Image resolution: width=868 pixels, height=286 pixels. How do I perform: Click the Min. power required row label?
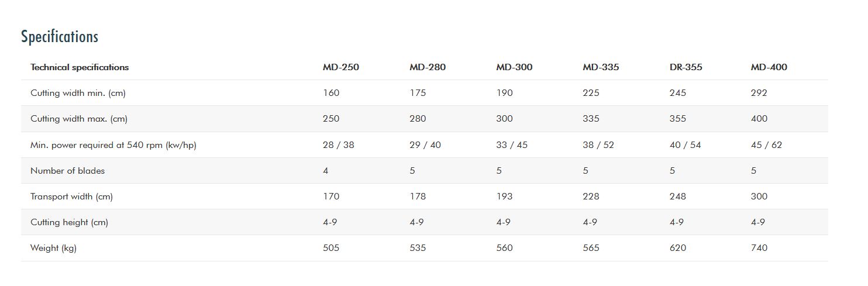pyautogui.click(x=113, y=145)
